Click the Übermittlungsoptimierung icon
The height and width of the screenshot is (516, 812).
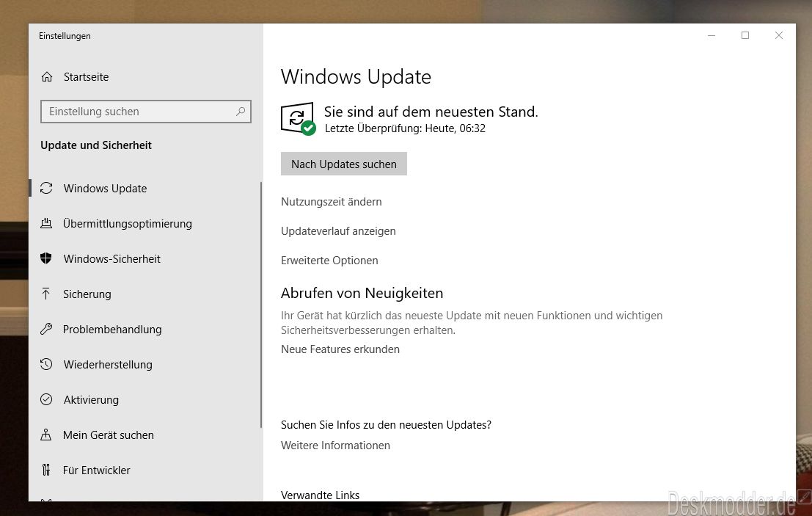pos(46,223)
